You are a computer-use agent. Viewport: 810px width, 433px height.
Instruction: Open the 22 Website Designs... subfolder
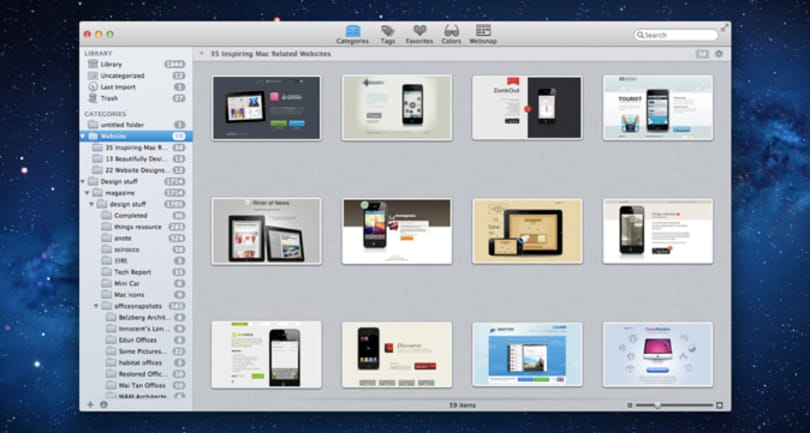pyautogui.click(x=136, y=170)
